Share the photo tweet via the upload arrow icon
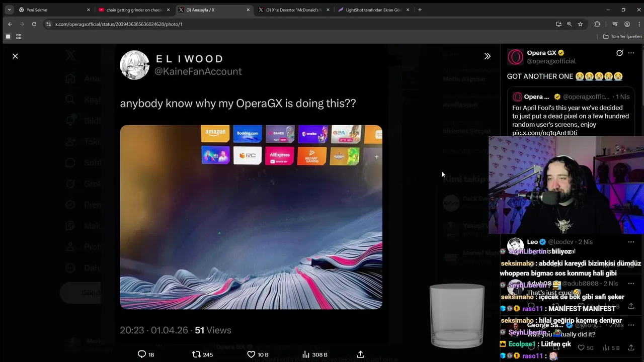This screenshot has width=644, height=362. pyautogui.click(x=360, y=354)
